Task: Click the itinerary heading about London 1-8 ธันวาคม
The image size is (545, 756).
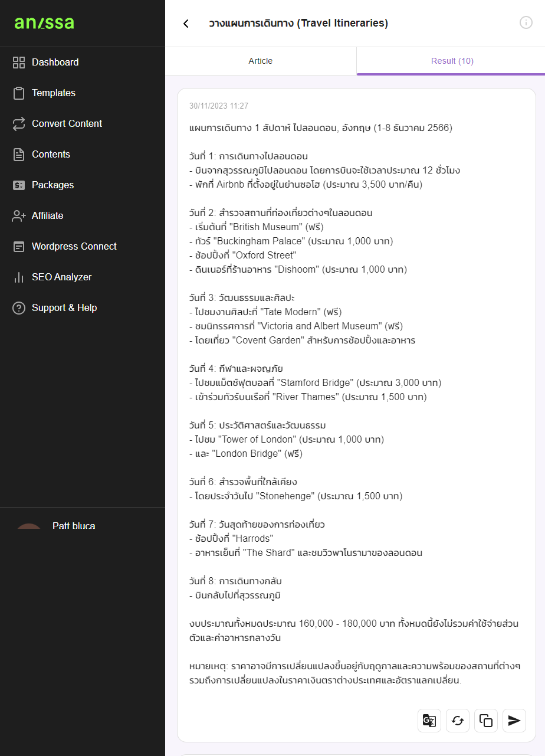Action: [x=321, y=128]
